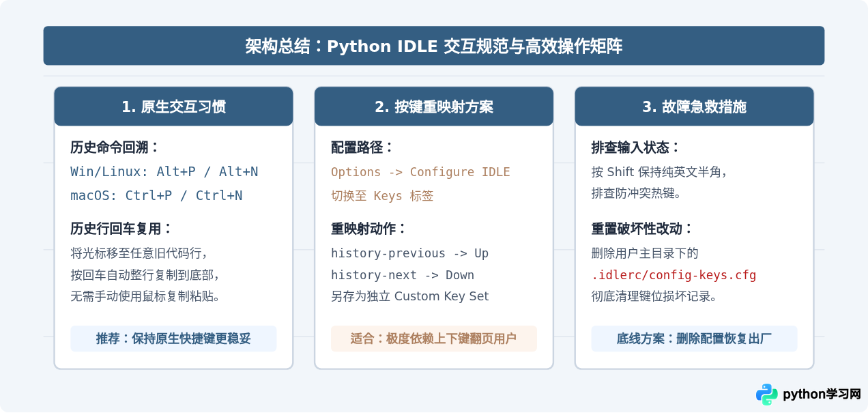Screen dimensions: 868x413
Task: Click the title 架构总结：Python IDLE 交互规范与高效操作矩阵
Action: (434, 46)
